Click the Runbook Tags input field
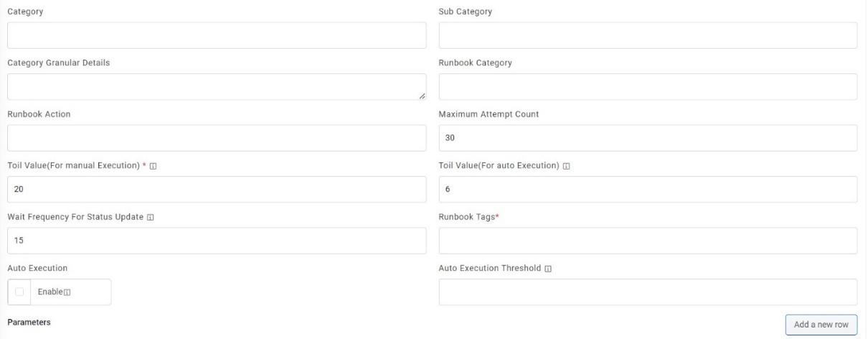Screen dimensions: 868x339 pyautogui.click(x=648, y=241)
